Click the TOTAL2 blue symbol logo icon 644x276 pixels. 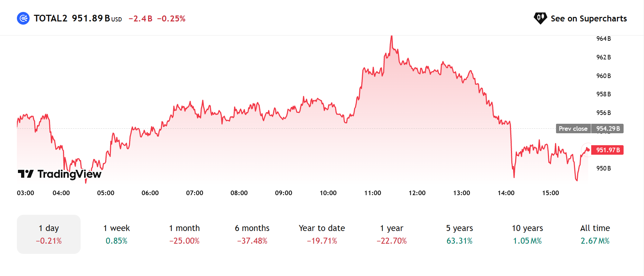(x=23, y=18)
